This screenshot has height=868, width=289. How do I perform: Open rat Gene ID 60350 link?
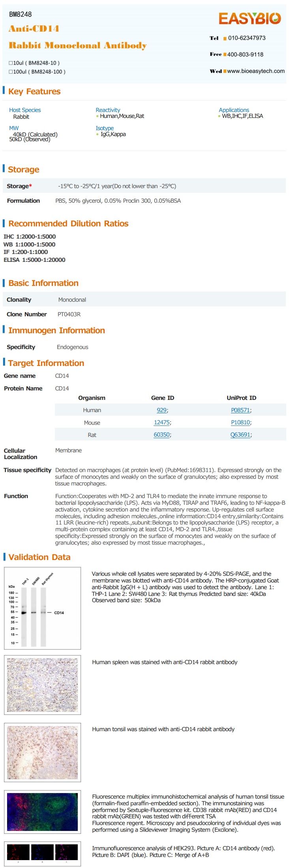point(161,435)
